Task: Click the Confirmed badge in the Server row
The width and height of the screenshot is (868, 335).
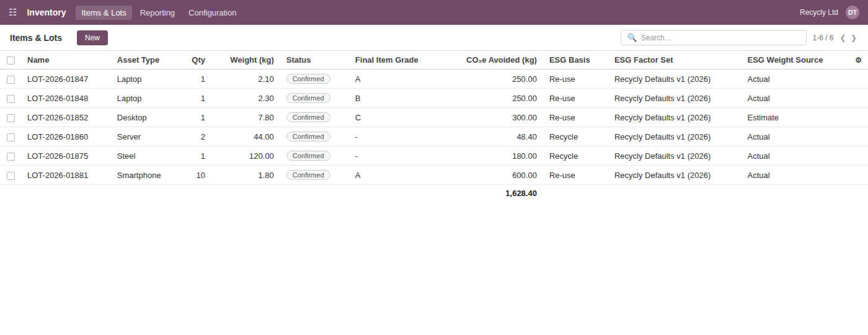Action: click(x=308, y=137)
